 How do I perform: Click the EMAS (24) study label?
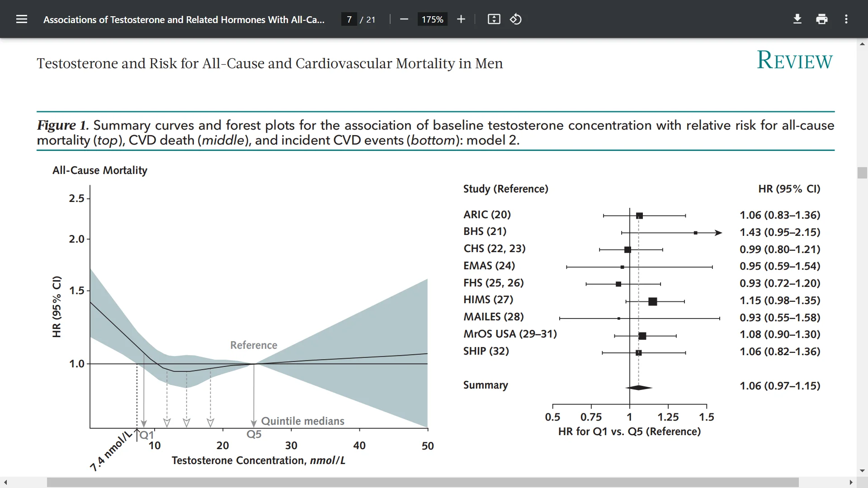click(x=489, y=266)
